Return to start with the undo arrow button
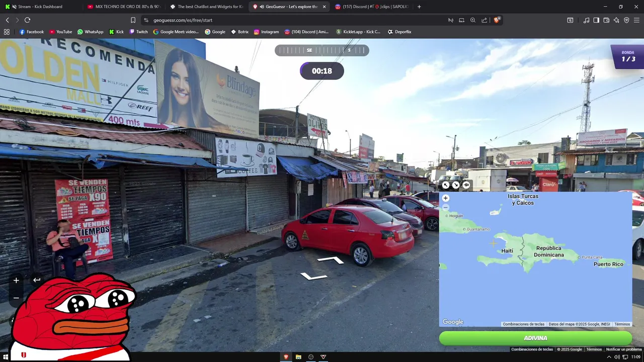The width and height of the screenshot is (644, 362). click(37, 280)
